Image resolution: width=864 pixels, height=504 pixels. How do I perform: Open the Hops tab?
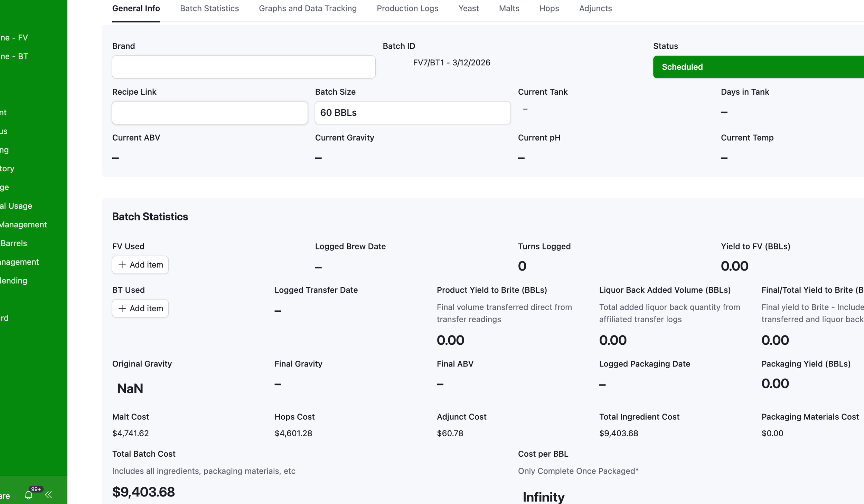549,8
